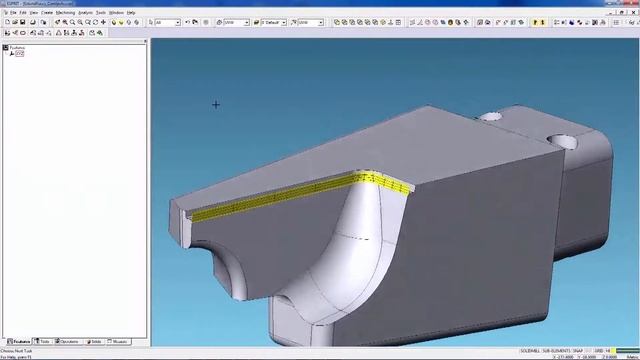Click the New document icon
The width and height of the screenshot is (640, 360).
click(x=7, y=22)
